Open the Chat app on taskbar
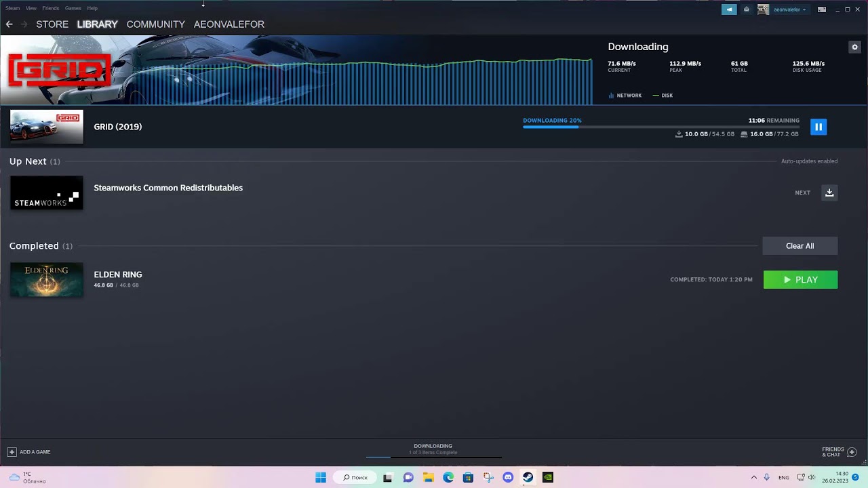 [x=408, y=477]
